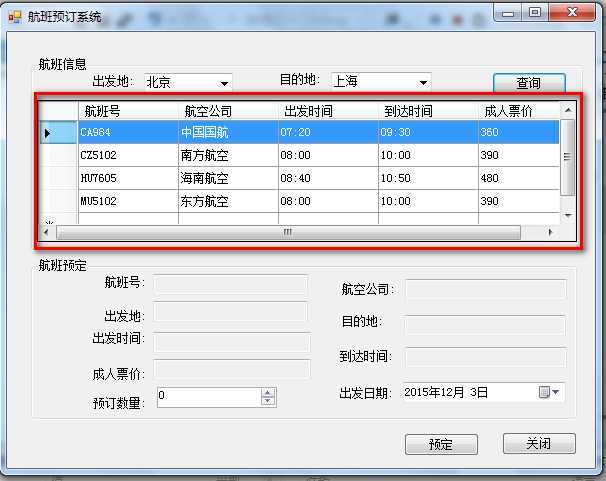This screenshot has width=606, height=481.
Task: Maximize the 航班预订系统 window
Action: (535, 13)
